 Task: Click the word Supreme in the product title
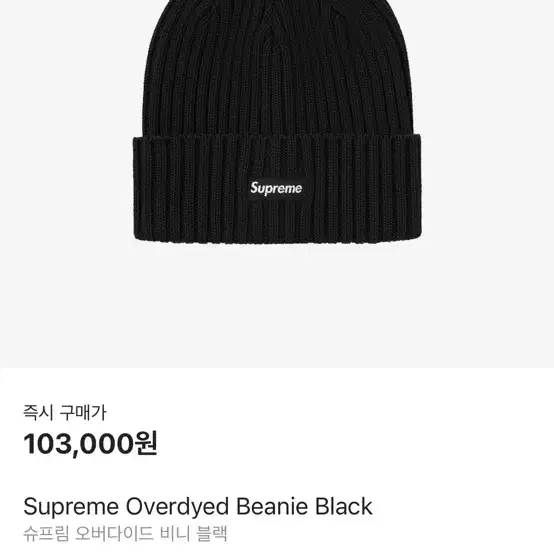[x=71, y=507]
